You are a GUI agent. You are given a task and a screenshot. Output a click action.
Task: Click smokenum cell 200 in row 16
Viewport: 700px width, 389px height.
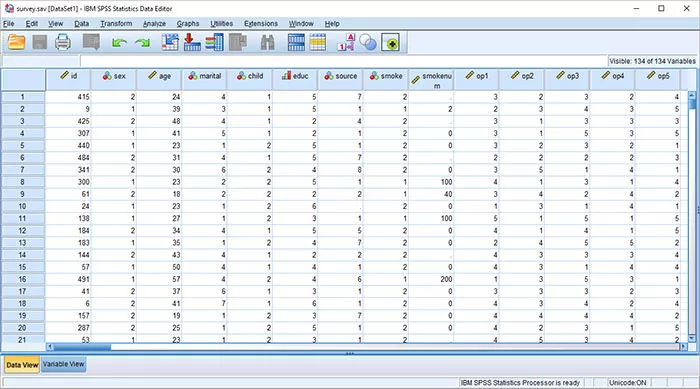[x=431, y=279]
